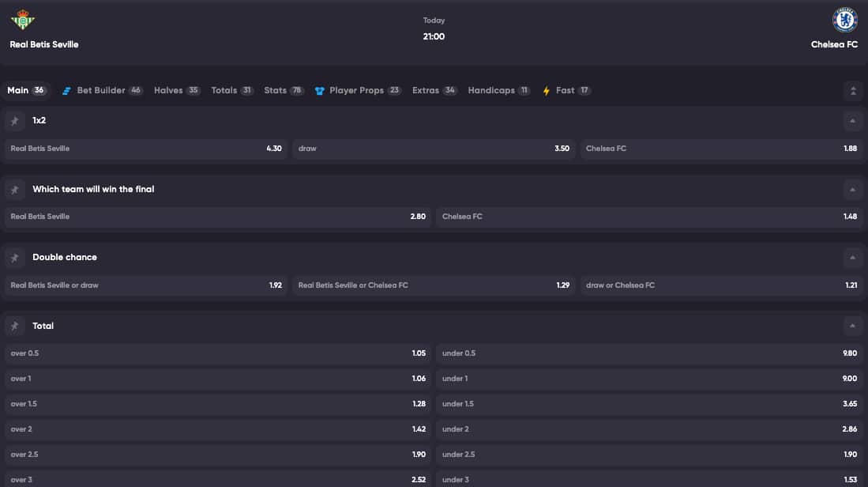This screenshot has height=487, width=868.
Task: Click the Fast lightning bolt icon
Action: [547, 91]
